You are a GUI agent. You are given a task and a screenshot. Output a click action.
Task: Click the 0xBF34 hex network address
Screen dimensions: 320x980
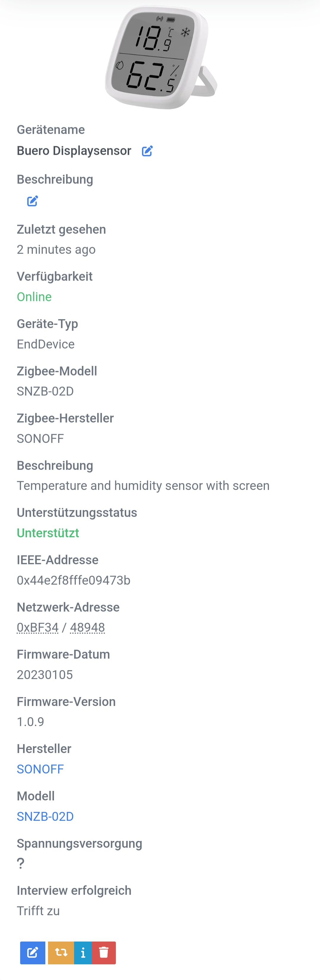tap(37, 627)
